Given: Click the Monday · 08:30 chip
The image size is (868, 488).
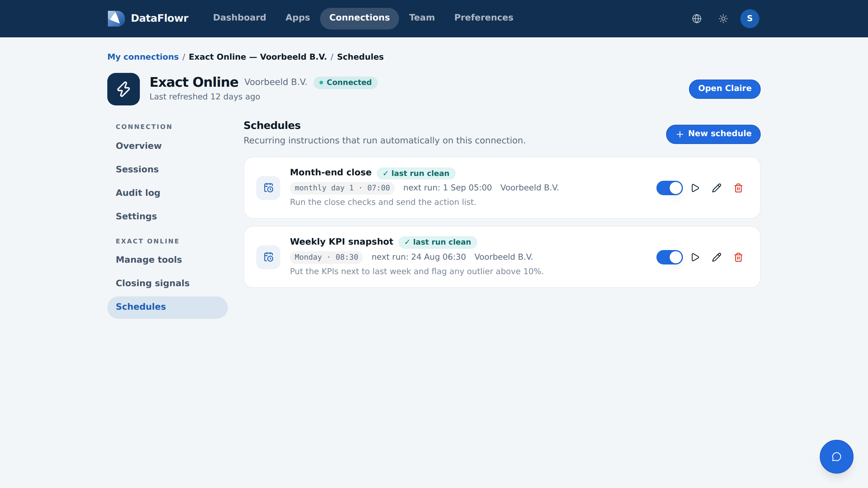Looking at the screenshot, I should tap(326, 257).
